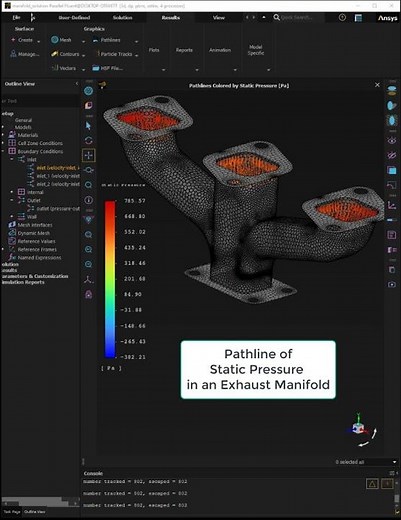
Task: Open the Contours dropdown arrow
Action: tap(84, 56)
